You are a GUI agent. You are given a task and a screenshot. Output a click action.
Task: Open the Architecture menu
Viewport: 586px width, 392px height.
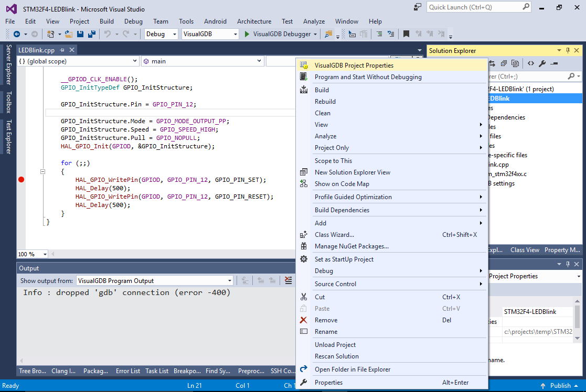[x=254, y=21]
